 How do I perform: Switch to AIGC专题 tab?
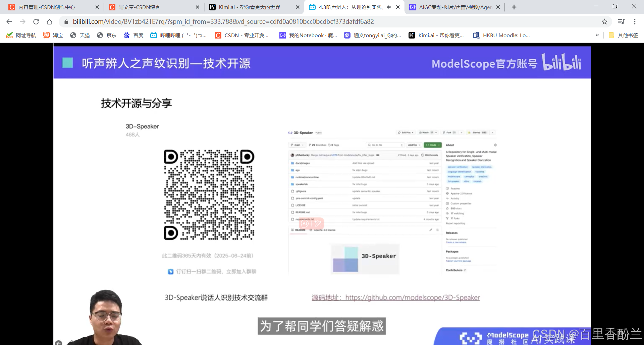pyautogui.click(x=455, y=7)
